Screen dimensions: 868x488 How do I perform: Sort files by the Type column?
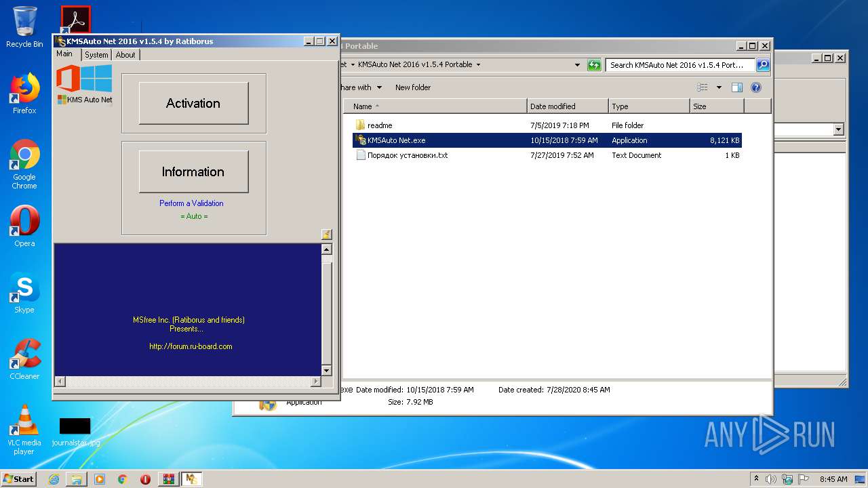click(x=649, y=106)
